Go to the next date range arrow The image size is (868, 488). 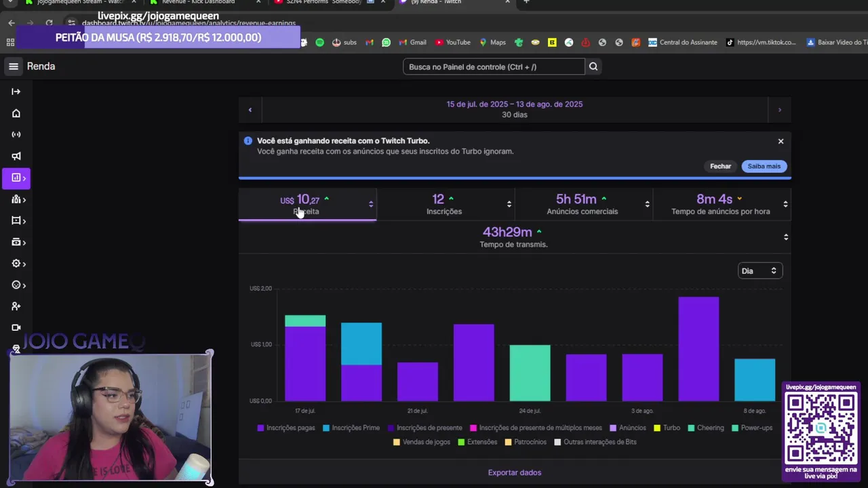tap(779, 110)
